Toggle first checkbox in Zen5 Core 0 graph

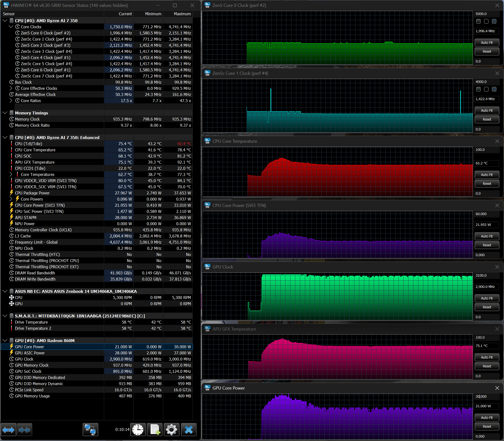(x=478, y=21)
